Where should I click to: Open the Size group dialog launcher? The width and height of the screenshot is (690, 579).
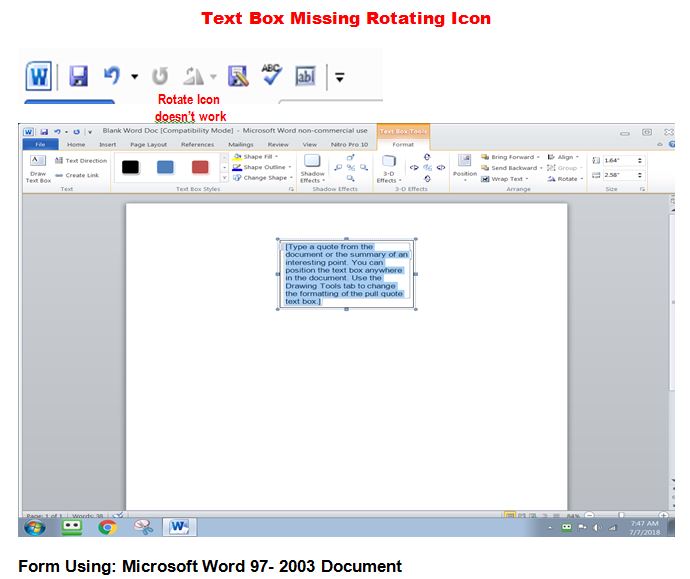coord(642,189)
